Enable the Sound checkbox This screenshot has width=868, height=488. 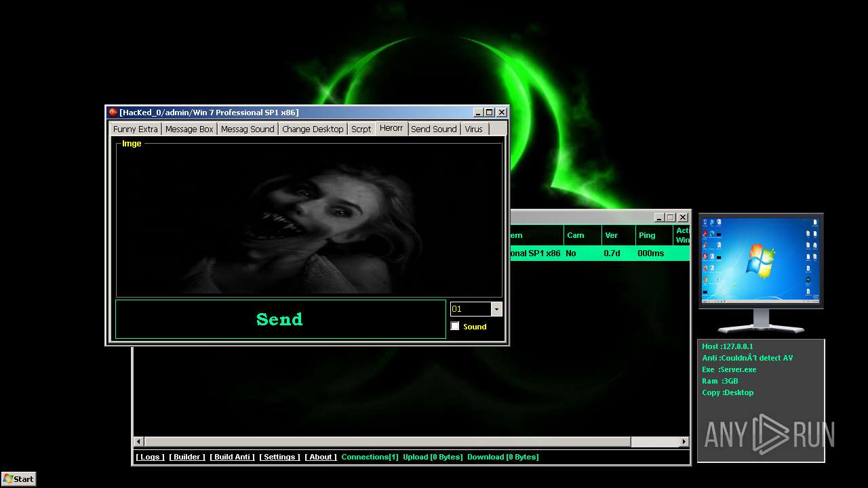455,326
